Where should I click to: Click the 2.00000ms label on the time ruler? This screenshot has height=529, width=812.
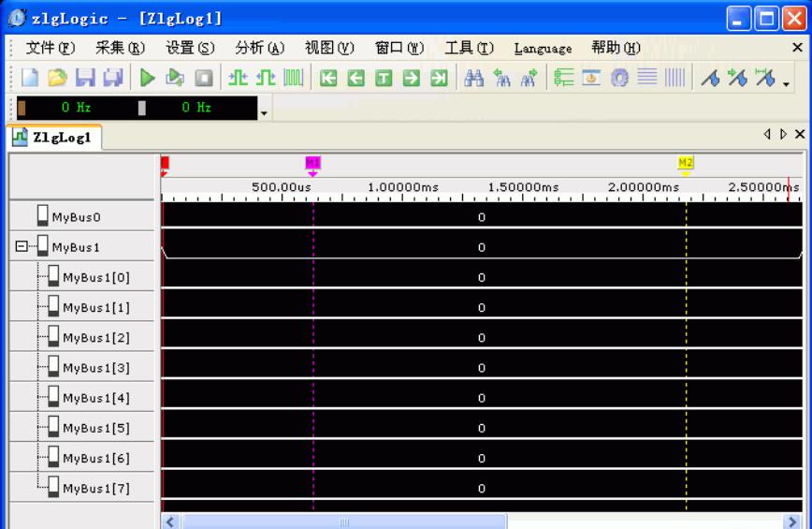(644, 187)
